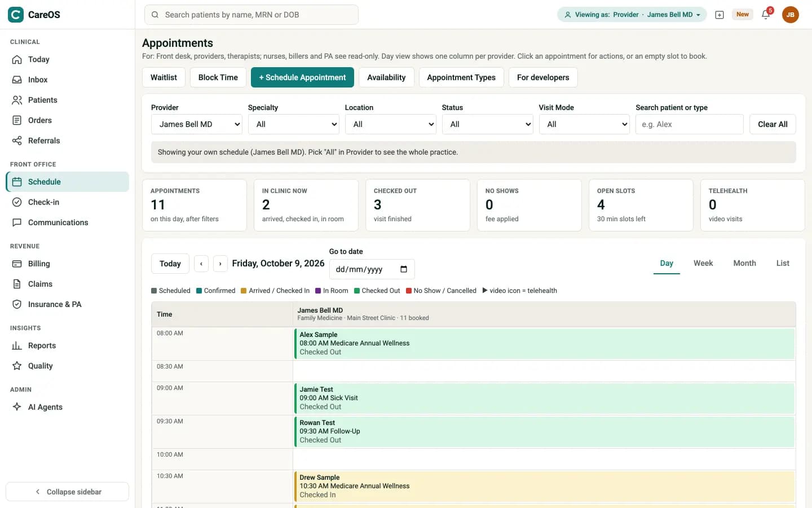812x508 pixels.
Task: Open the Quality star icon
Action: [x=17, y=366]
